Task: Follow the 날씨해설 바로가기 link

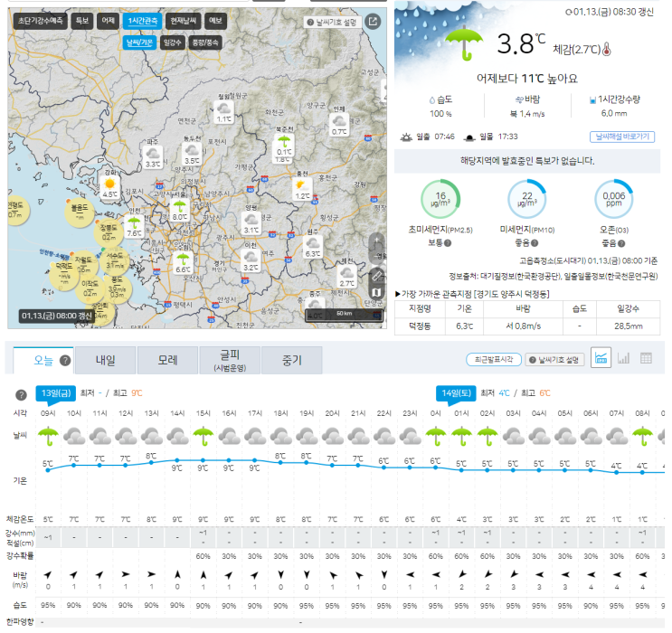Action: (x=622, y=137)
